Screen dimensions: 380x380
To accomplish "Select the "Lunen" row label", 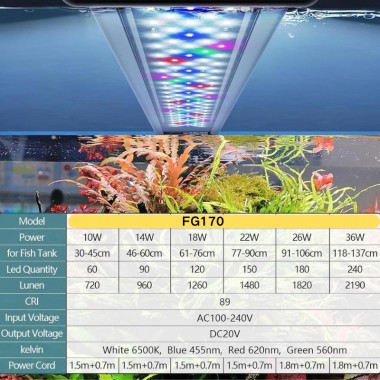I will pyautogui.click(x=32, y=285).
